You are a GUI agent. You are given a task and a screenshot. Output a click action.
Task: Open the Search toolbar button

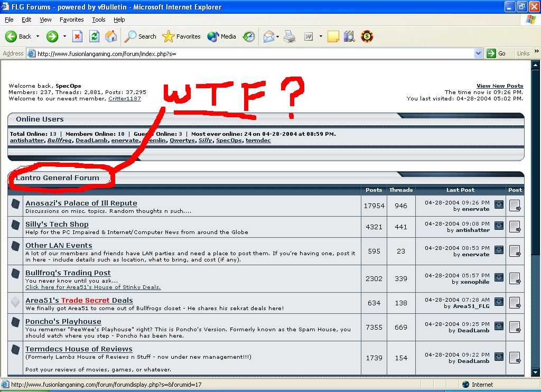tap(141, 36)
